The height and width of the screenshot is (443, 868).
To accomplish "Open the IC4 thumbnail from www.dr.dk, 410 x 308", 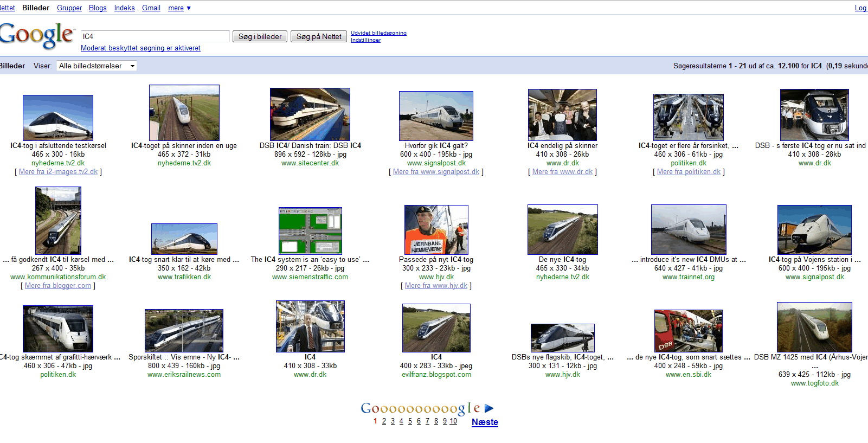I will [x=310, y=326].
